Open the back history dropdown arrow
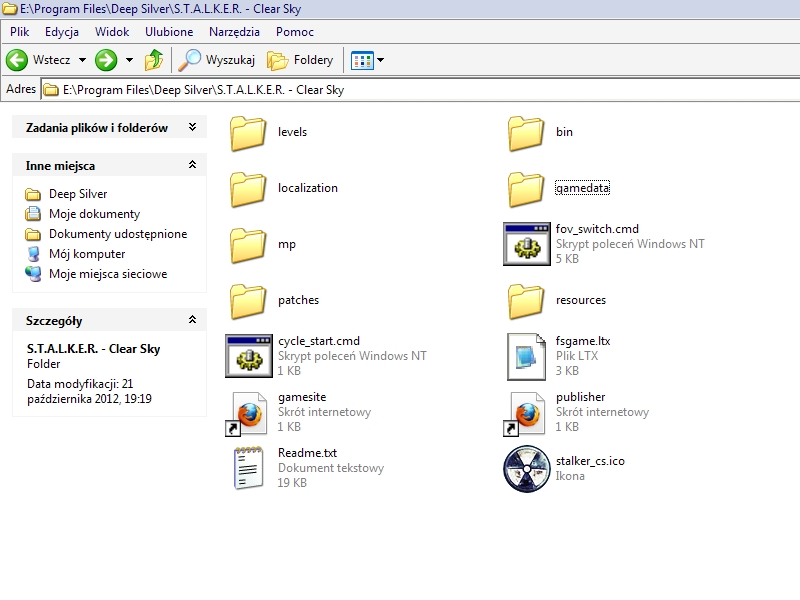Viewport: 800px width, 600px height. pyautogui.click(x=82, y=60)
